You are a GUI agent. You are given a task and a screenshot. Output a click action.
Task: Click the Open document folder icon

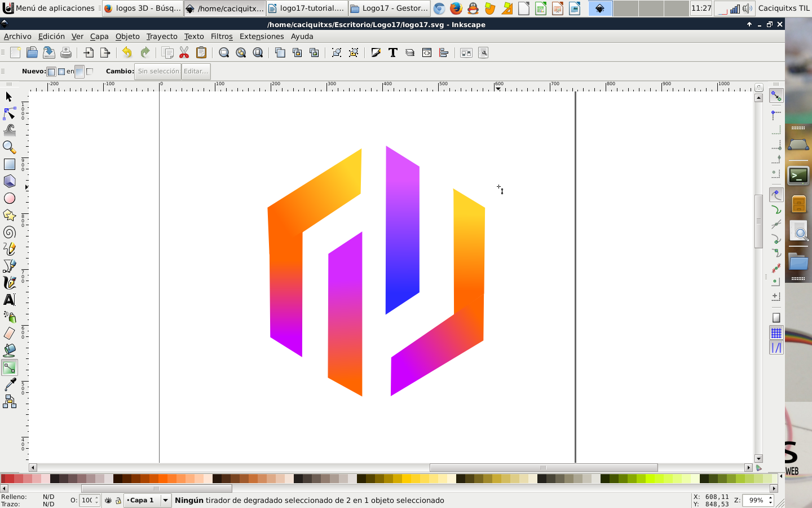tap(32, 52)
